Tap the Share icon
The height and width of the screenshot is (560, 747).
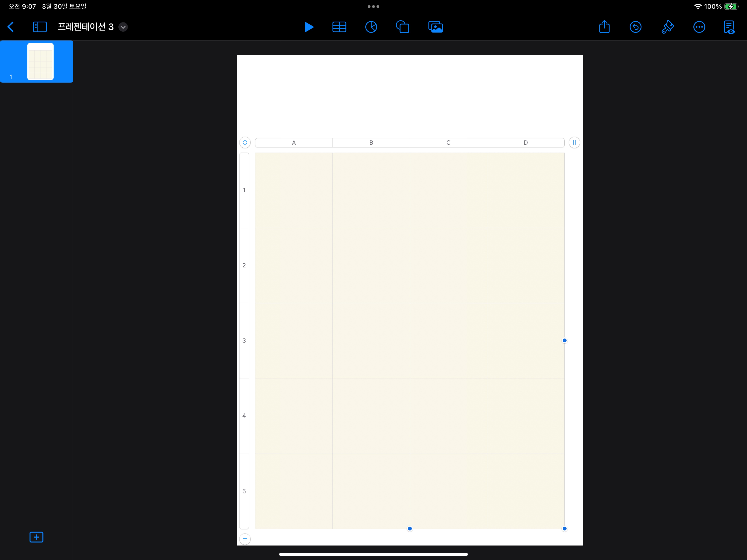click(604, 27)
